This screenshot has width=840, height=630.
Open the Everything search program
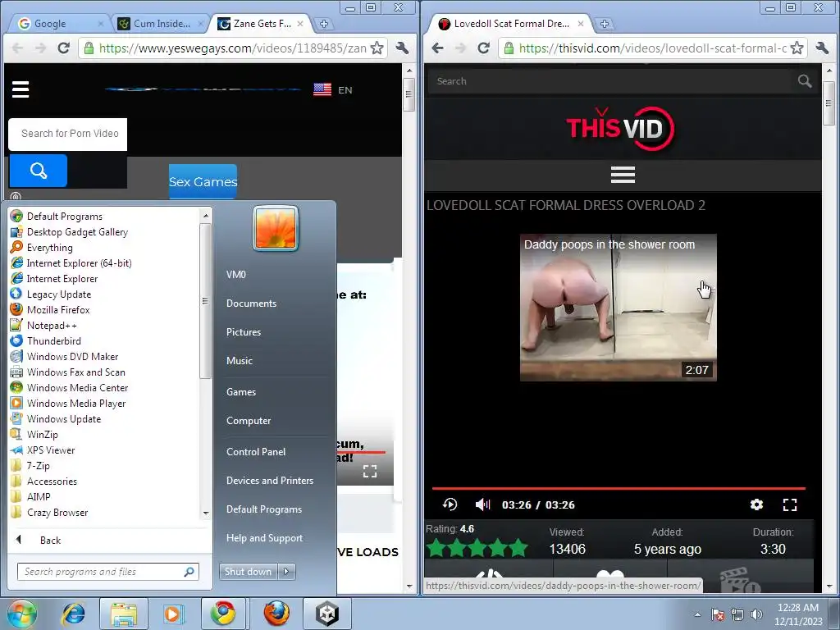pyautogui.click(x=49, y=248)
